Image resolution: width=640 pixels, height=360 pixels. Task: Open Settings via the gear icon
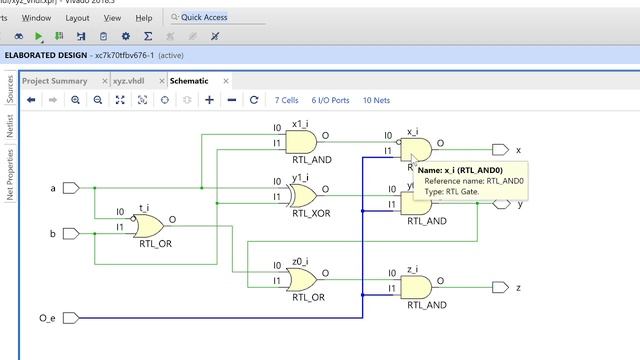(126, 36)
